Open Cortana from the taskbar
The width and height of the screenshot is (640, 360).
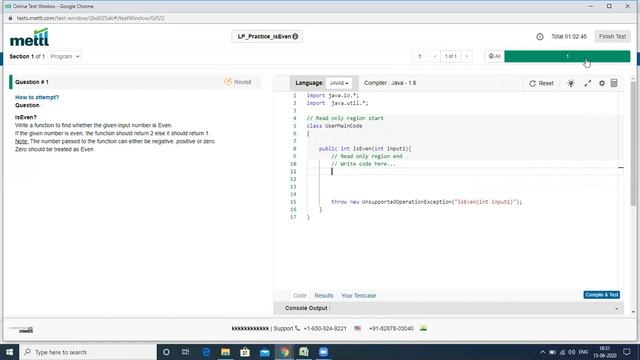[166, 352]
